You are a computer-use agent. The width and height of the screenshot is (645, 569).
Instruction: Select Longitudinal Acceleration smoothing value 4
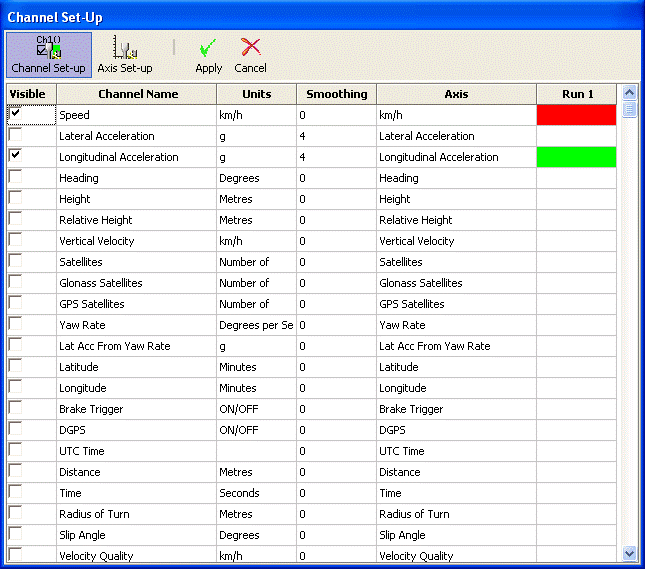coord(336,157)
